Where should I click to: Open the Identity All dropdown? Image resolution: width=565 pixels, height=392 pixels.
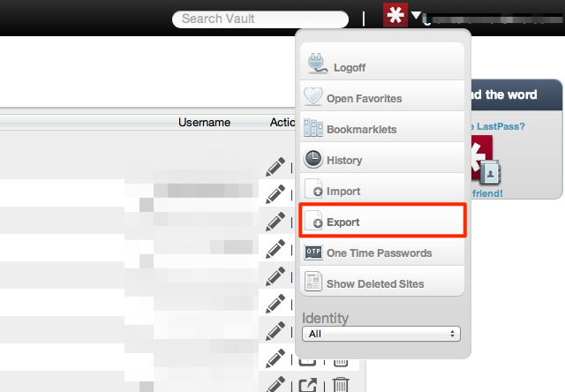tap(380, 334)
